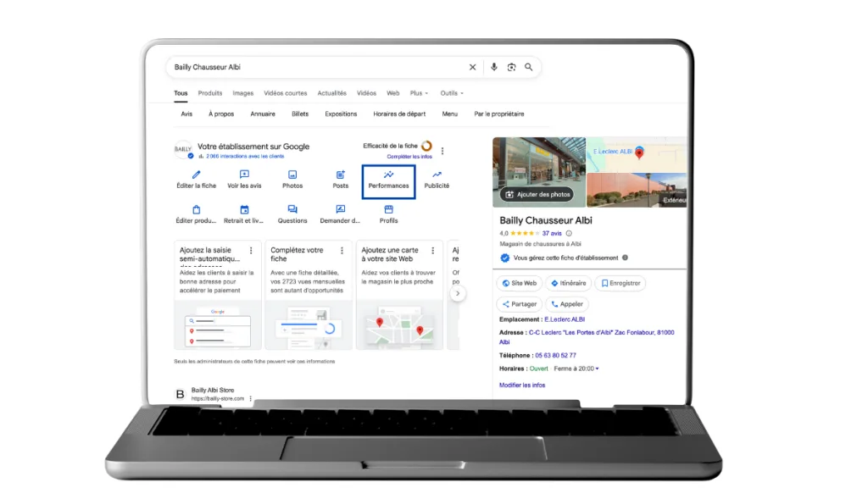Expand opening hours next to Ferme à 20:00
The height and width of the screenshot is (488, 868).
[x=597, y=369]
